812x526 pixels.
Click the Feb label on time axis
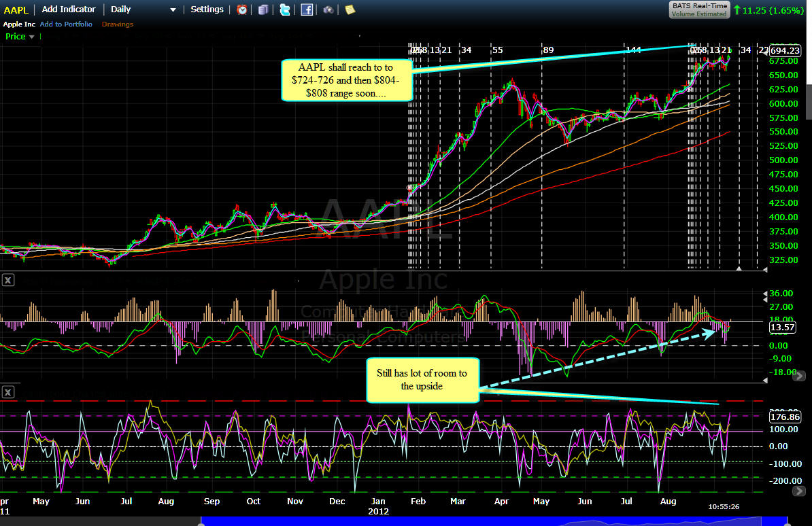tap(418, 501)
